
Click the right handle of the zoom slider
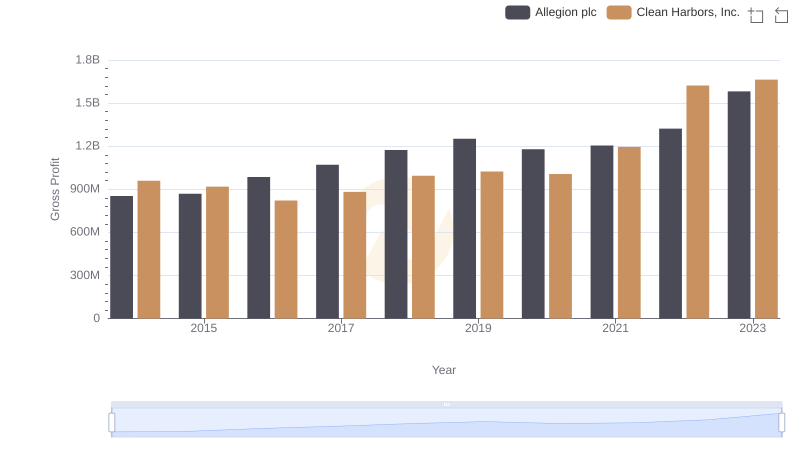click(781, 423)
